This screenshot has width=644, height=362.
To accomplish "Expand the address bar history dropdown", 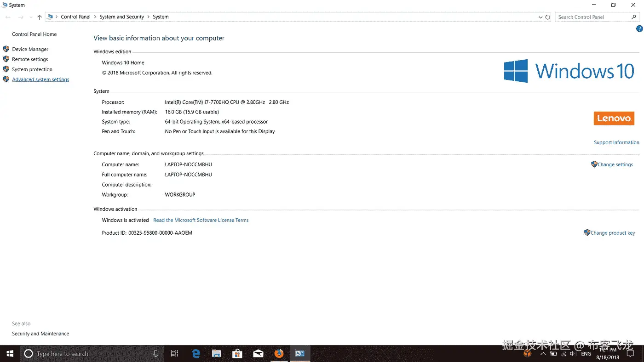I will click(x=540, y=17).
